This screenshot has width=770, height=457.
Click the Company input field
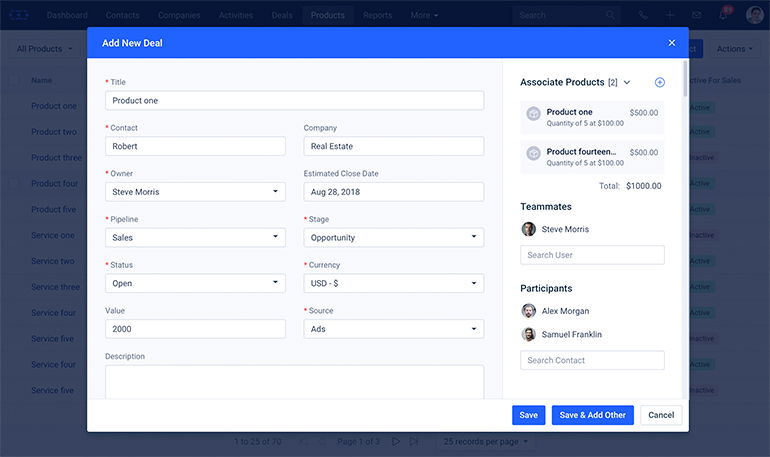click(394, 146)
